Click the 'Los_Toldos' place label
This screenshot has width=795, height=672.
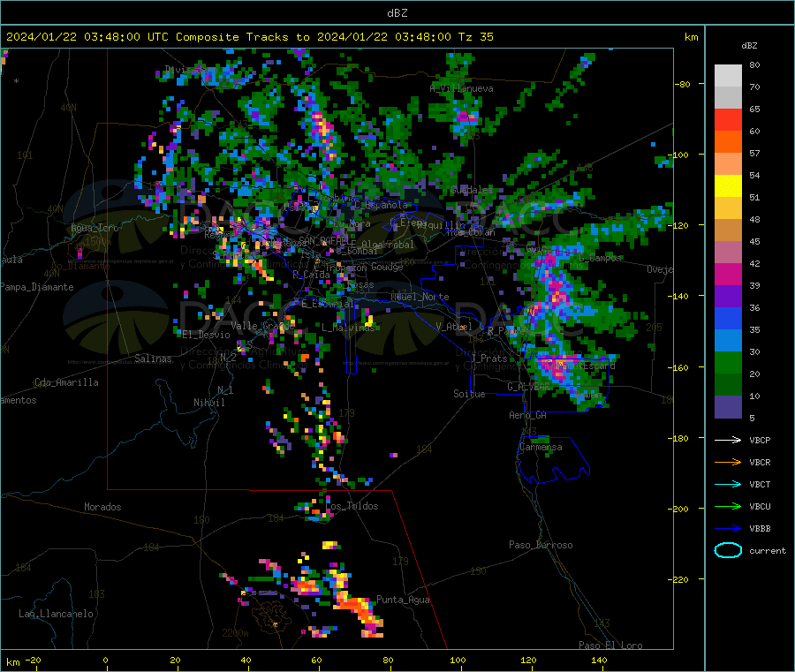352,506
